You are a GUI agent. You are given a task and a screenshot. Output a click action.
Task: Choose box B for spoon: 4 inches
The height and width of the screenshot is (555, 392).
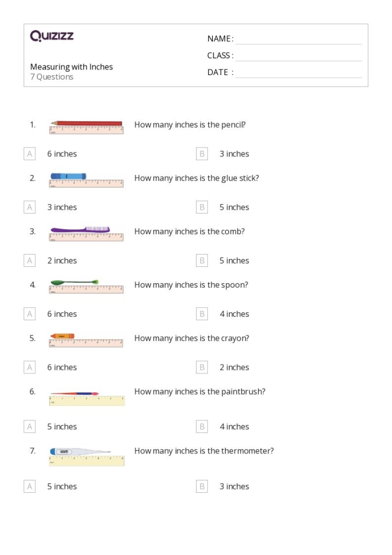pyautogui.click(x=202, y=314)
